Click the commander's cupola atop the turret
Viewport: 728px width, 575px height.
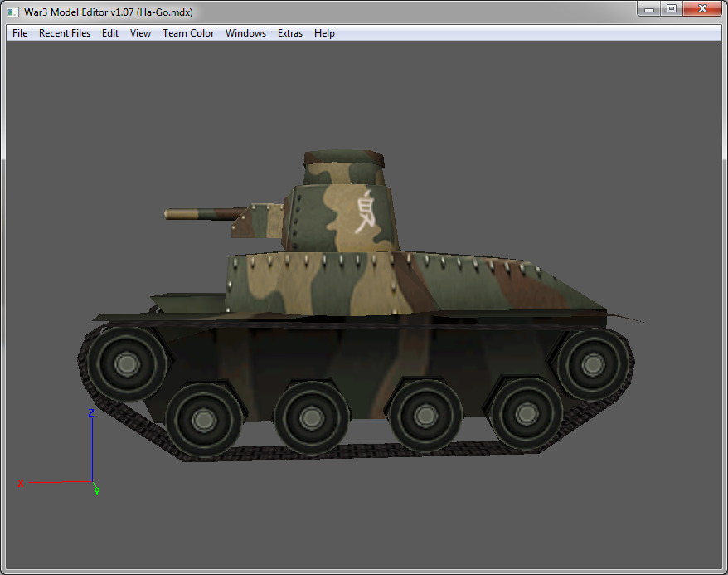[343, 168]
